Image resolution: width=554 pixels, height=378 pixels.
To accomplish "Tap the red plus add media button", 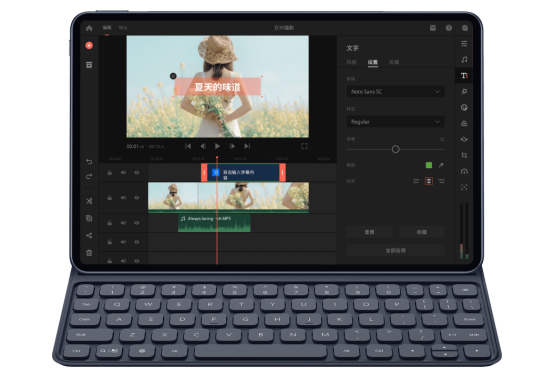I will [89, 46].
